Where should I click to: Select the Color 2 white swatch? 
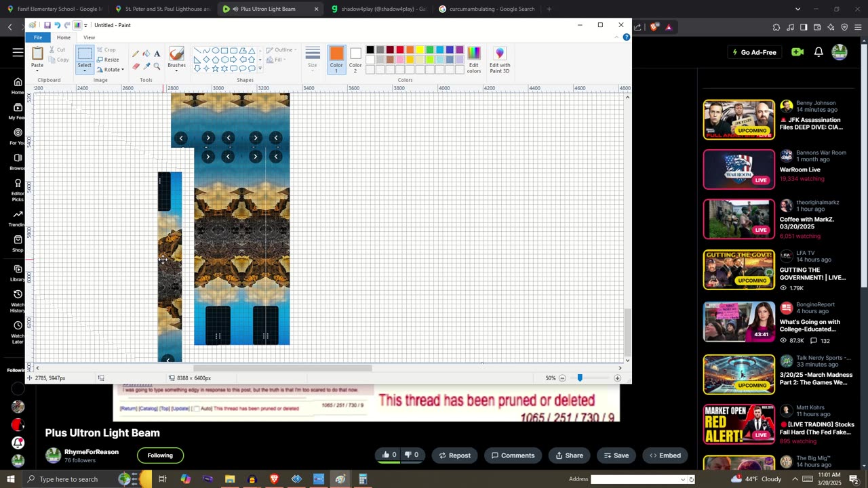click(355, 60)
